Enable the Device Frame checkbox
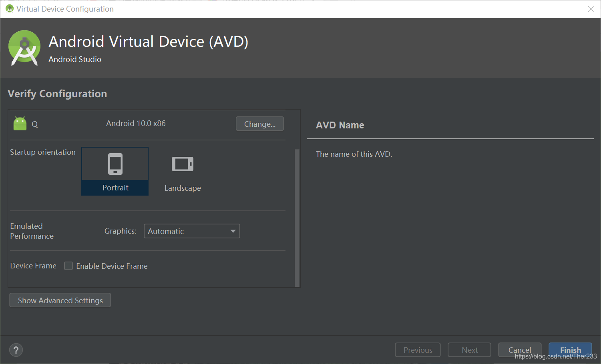This screenshot has height=364, width=601. click(68, 266)
